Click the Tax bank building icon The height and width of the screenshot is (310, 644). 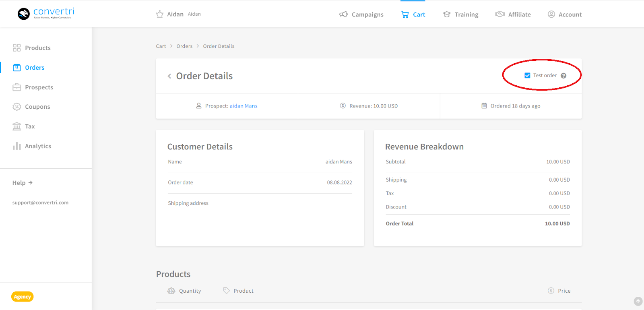17,126
